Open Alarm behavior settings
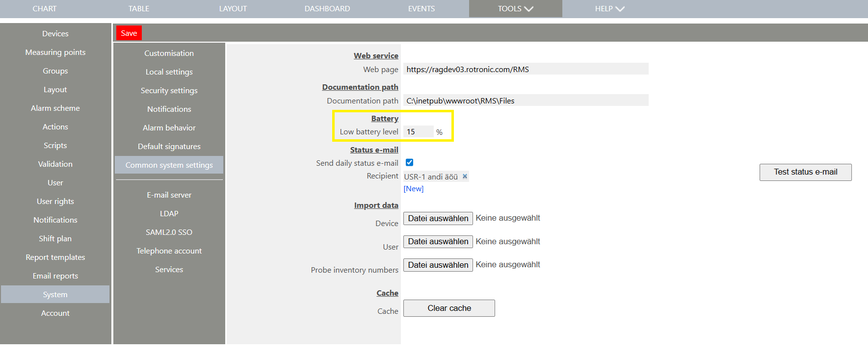 pyautogui.click(x=169, y=127)
